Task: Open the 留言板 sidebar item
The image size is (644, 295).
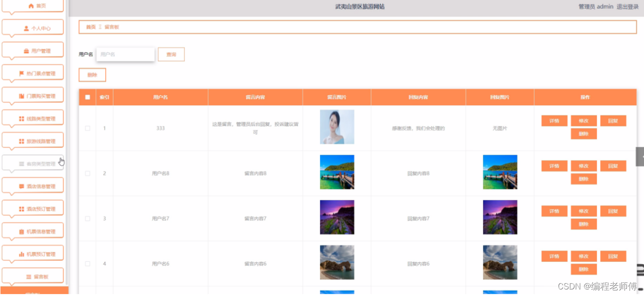Action: 33,277
